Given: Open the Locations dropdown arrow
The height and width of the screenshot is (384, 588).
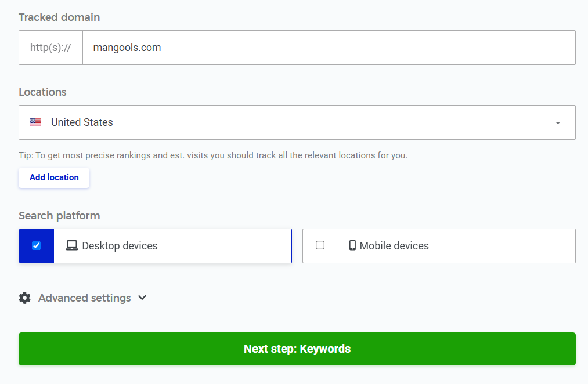Looking at the screenshot, I should [x=558, y=123].
